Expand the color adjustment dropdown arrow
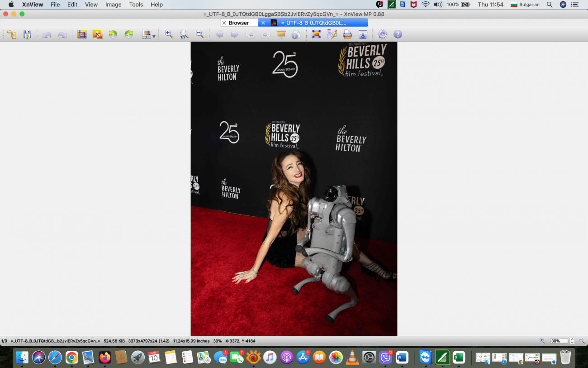The width and height of the screenshot is (588, 368). coord(154,36)
